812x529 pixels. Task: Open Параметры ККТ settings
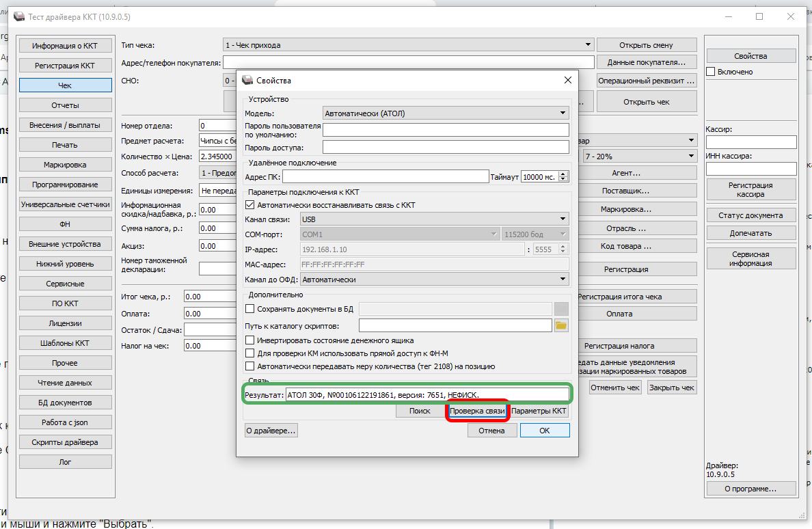point(539,411)
